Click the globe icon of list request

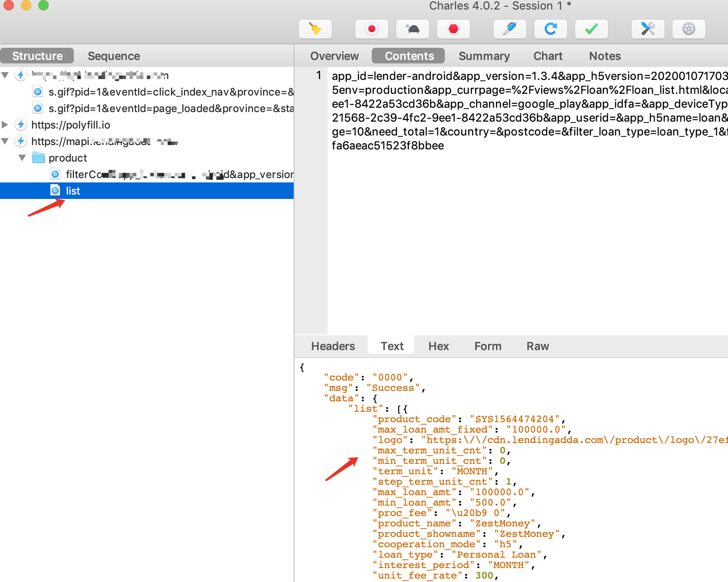coord(55,191)
